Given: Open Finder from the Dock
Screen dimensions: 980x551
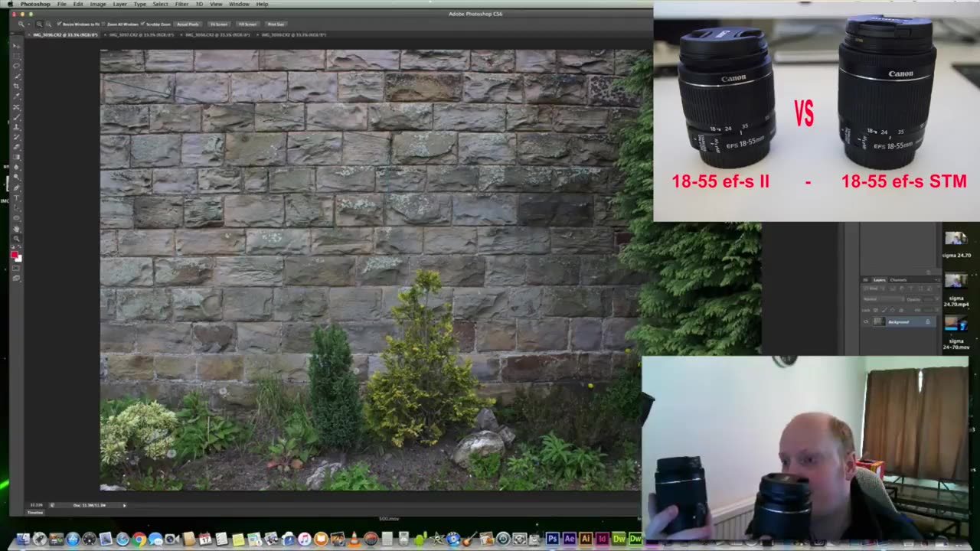Looking at the screenshot, I should [x=23, y=540].
